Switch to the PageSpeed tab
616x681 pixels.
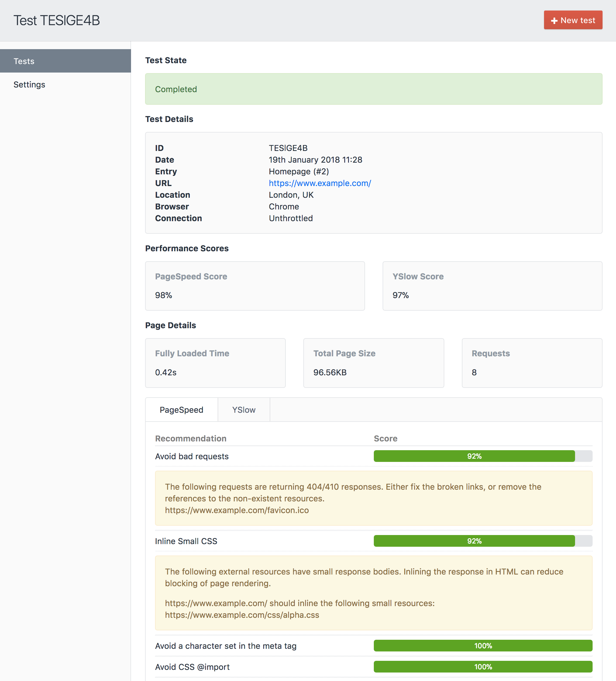(x=181, y=410)
